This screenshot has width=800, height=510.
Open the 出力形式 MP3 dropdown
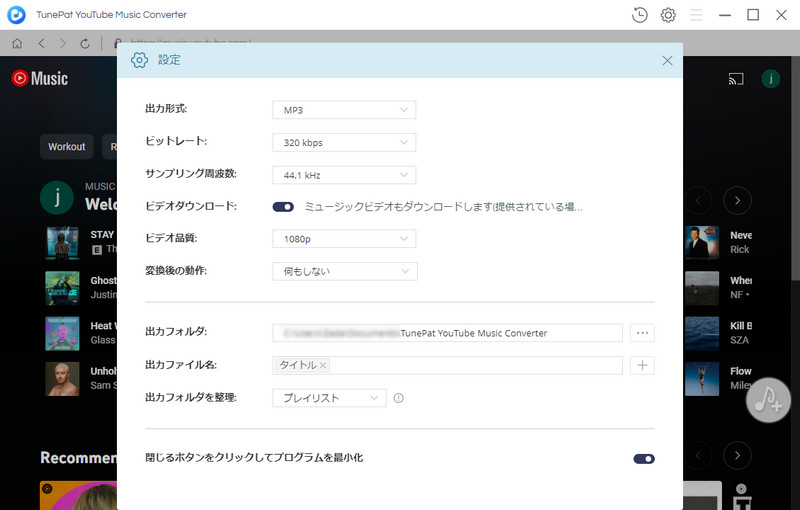tap(344, 110)
